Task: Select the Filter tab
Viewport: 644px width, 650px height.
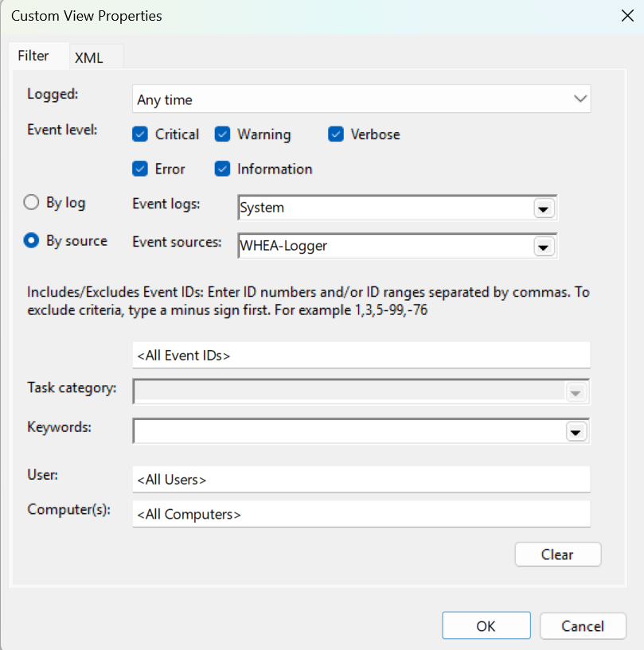Action: [33, 56]
